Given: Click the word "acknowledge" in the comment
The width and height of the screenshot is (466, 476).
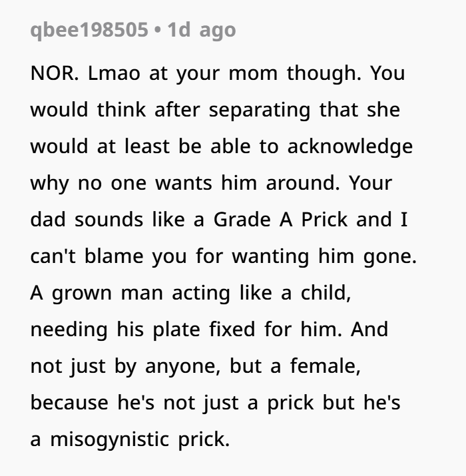Looking at the screenshot, I should click(349, 147).
